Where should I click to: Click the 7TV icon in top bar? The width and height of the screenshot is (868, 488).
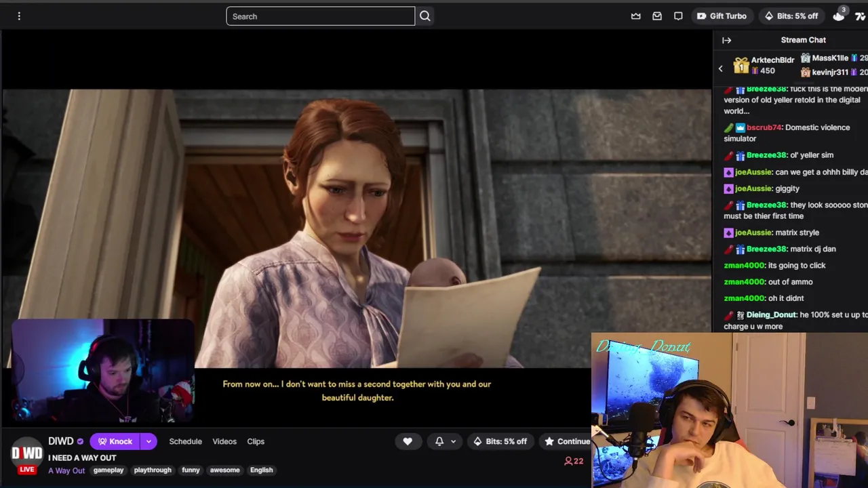(861, 16)
